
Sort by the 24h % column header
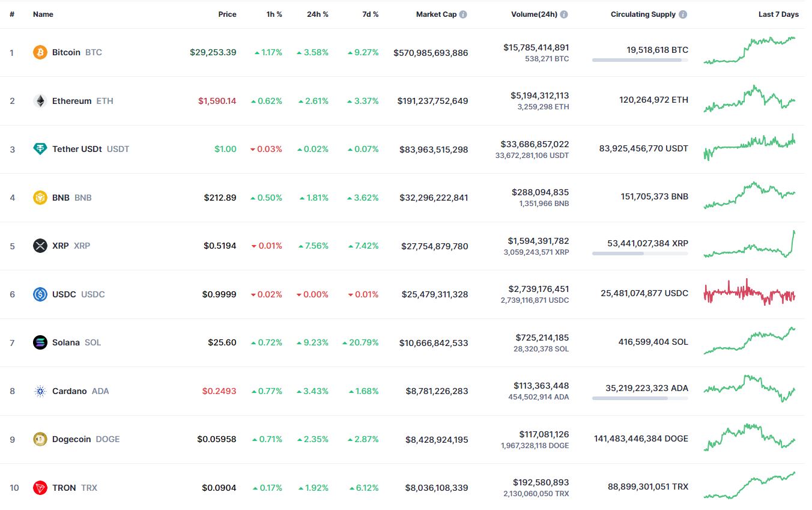click(x=317, y=14)
